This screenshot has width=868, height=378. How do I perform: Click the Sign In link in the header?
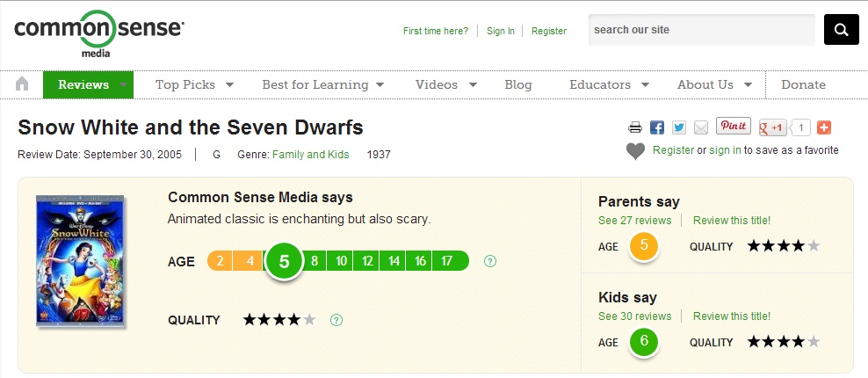501,31
